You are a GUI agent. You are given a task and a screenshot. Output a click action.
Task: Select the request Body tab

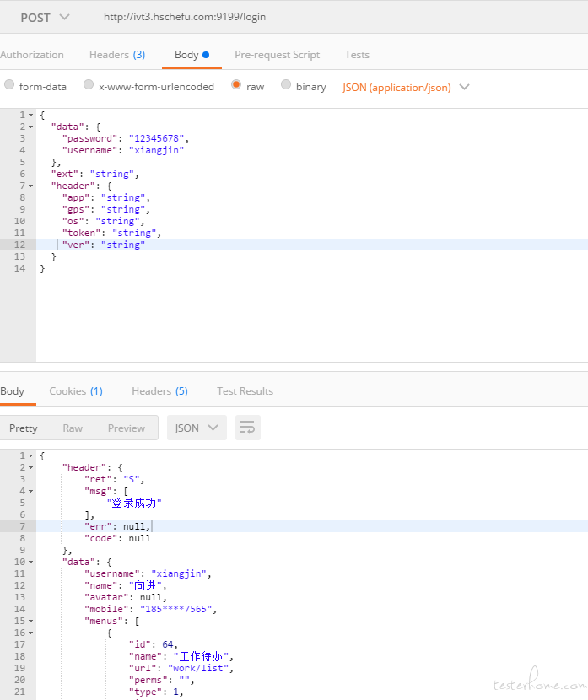click(192, 55)
